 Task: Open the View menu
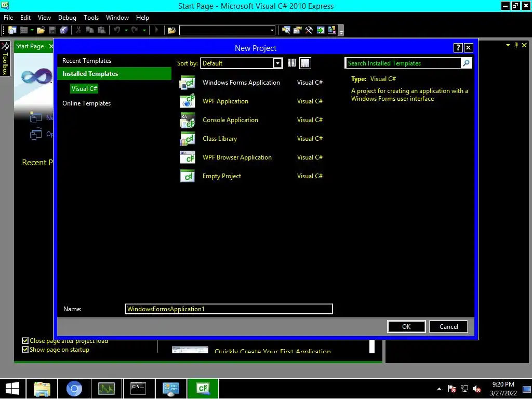[45, 18]
